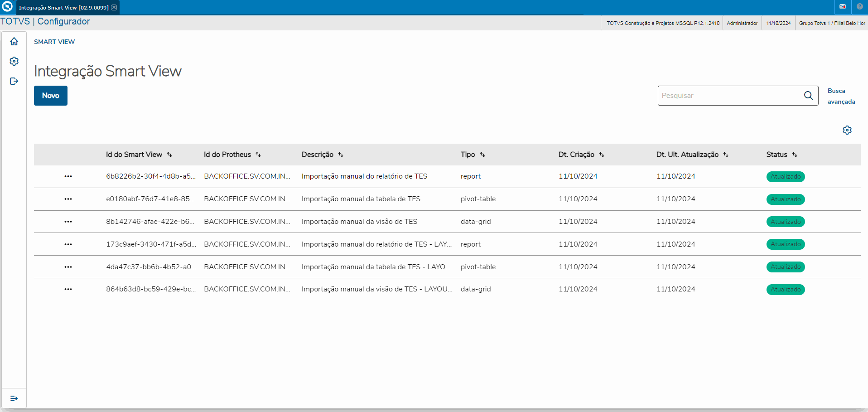Click the logout icon in sidebar
The width and height of the screenshot is (868, 412).
14,81
